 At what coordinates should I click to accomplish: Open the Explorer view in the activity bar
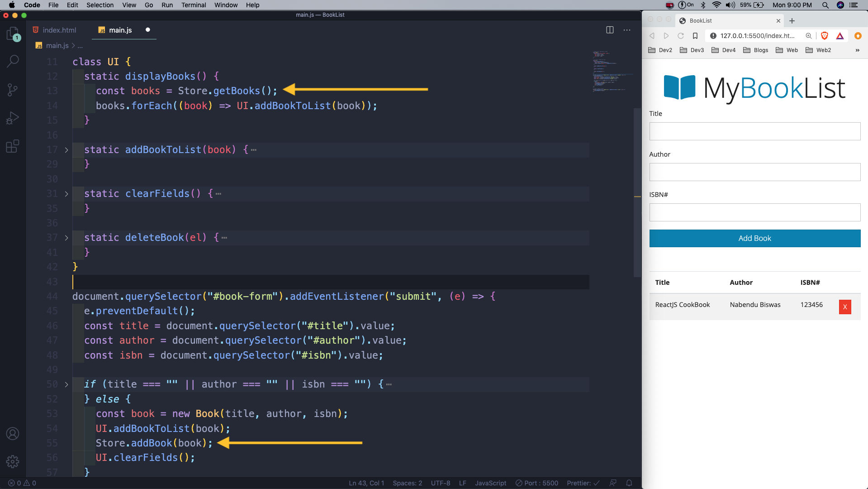pyautogui.click(x=13, y=34)
